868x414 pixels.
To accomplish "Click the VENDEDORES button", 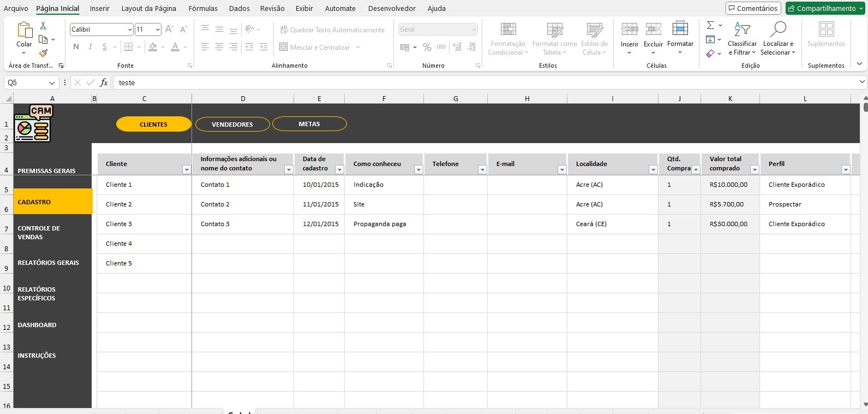I will click(x=232, y=125).
